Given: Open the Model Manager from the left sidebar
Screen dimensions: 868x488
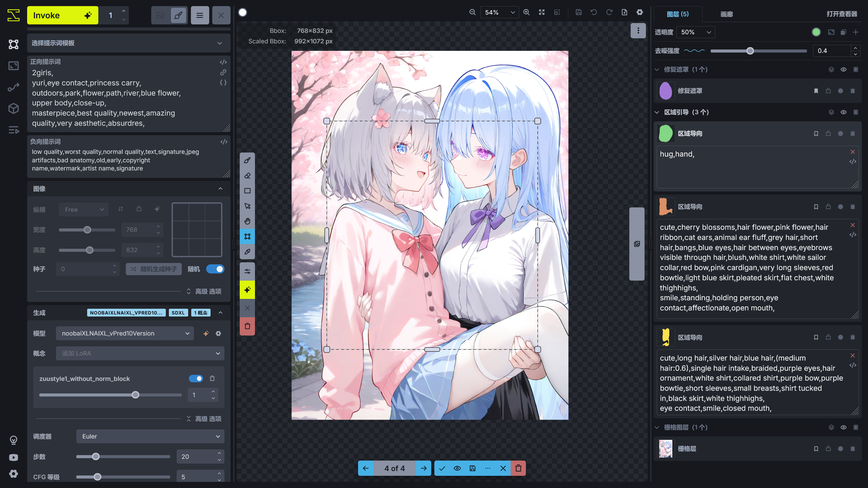Looking at the screenshot, I should click(14, 108).
